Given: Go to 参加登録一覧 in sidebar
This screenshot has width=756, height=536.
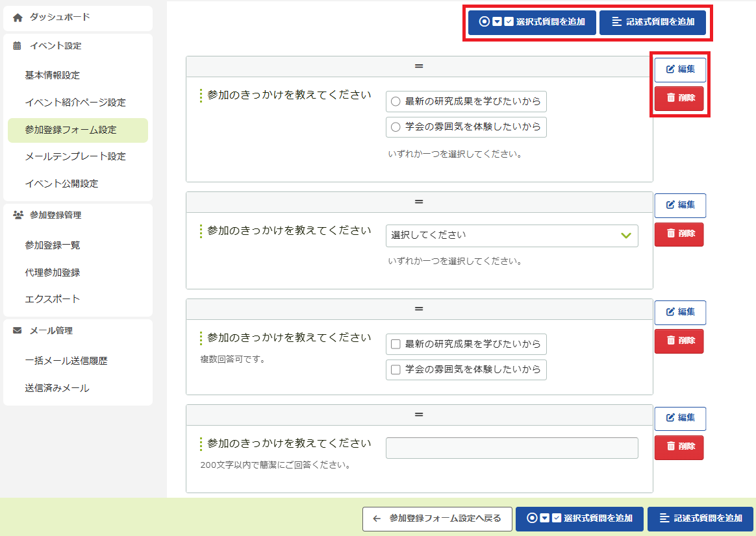Looking at the screenshot, I should 53,245.
